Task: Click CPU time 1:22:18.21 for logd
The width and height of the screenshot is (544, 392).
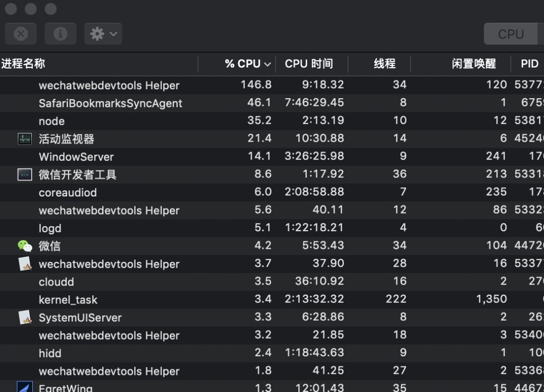Action: (314, 228)
